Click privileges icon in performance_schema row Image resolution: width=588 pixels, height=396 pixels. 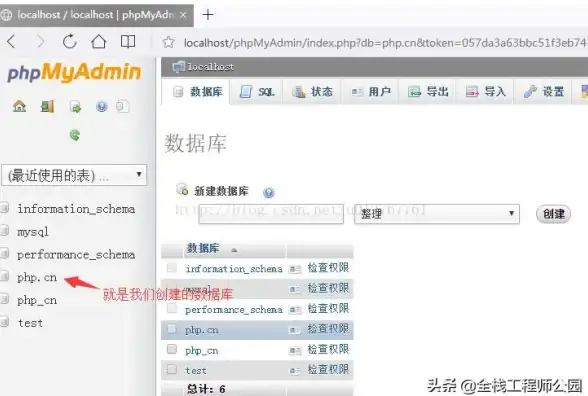(295, 310)
